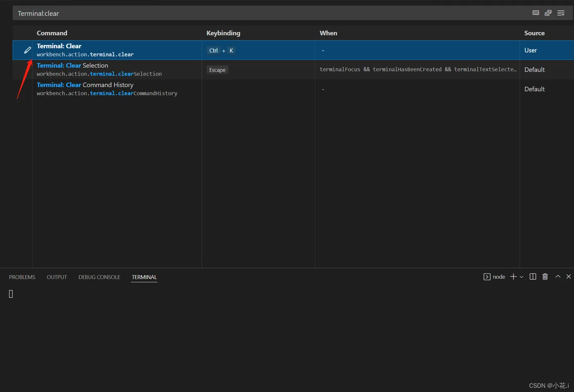Select the Terminal: Clear command row
574x392 pixels.
[x=293, y=50]
